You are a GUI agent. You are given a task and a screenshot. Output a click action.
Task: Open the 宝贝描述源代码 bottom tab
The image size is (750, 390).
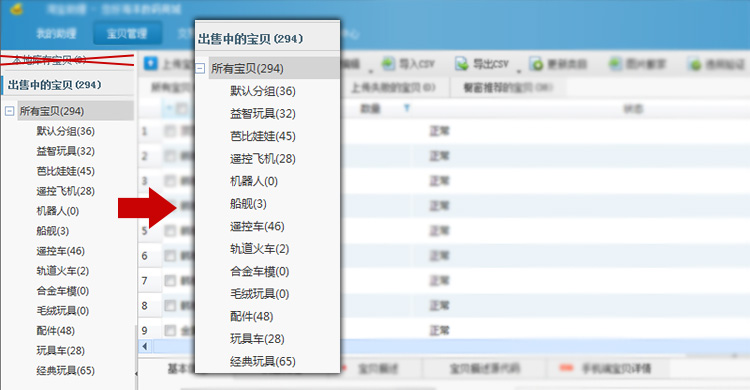pyautogui.click(x=485, y=368)
